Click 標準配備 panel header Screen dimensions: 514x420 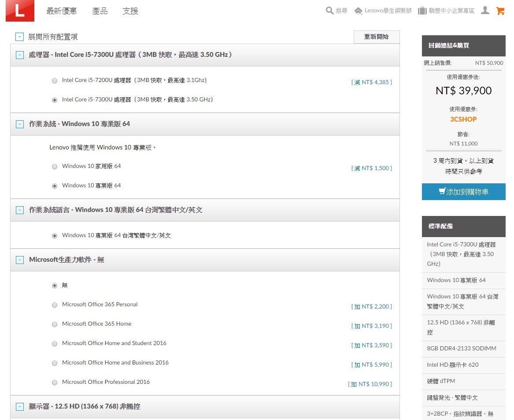point(463,227)
